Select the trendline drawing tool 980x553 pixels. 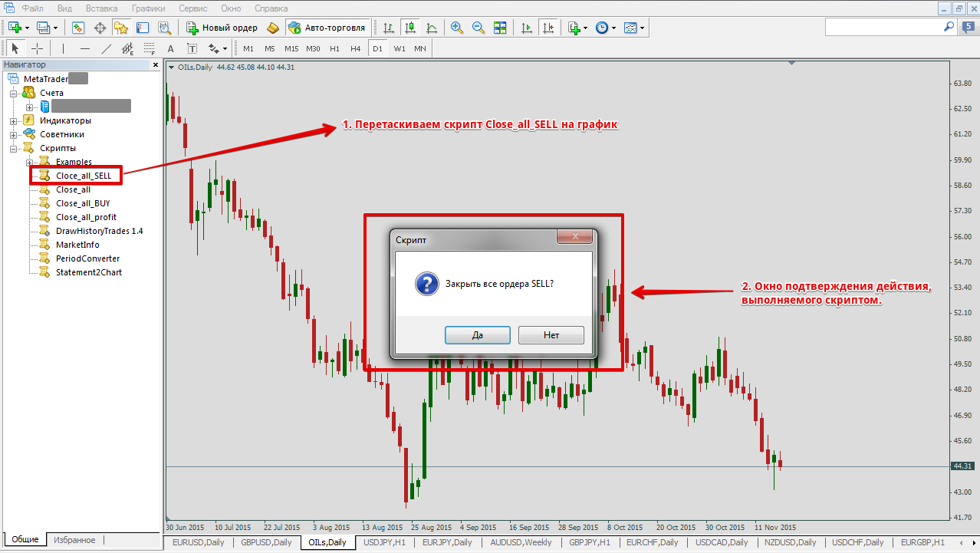point(107,48)
